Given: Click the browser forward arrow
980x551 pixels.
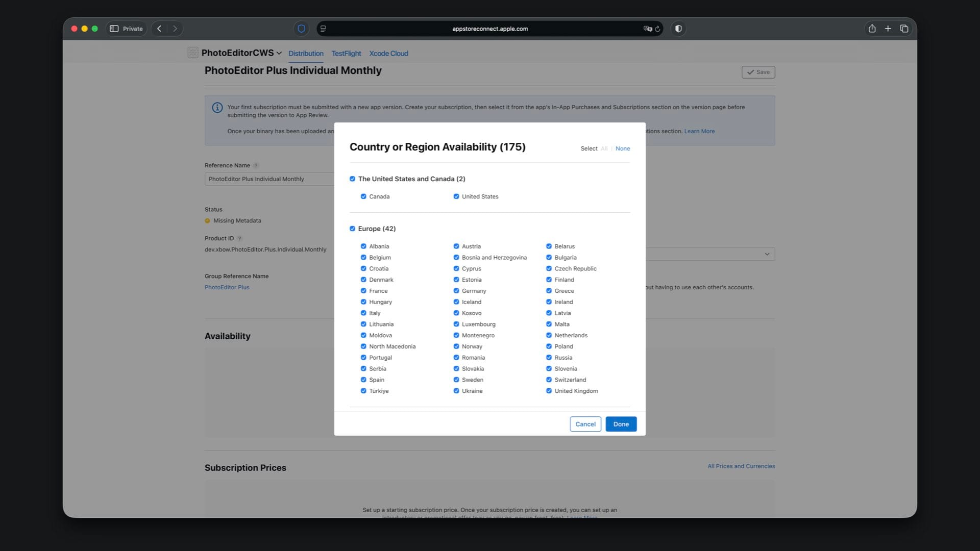Looking at the screenshot, I should 175,29.
